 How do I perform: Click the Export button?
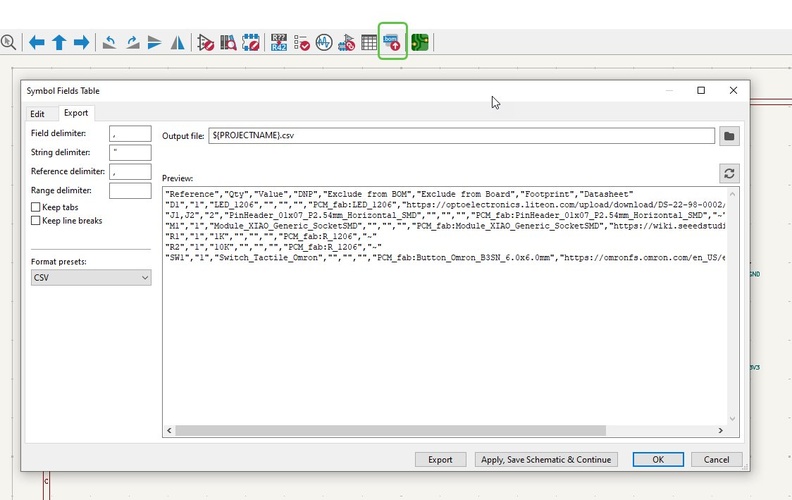tap(440, 460)
